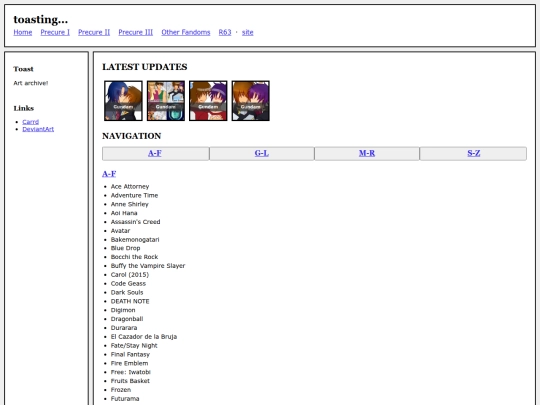
Task: Click the 'Art archive!' sidebar text
Action: click(x=31, y=83)
